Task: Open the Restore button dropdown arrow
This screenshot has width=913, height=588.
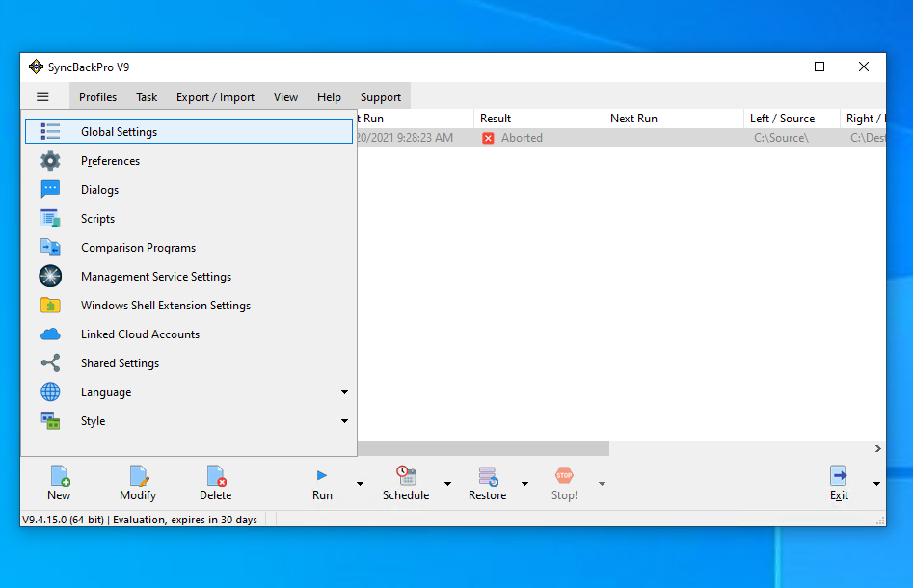Action: tap(524, 484)
